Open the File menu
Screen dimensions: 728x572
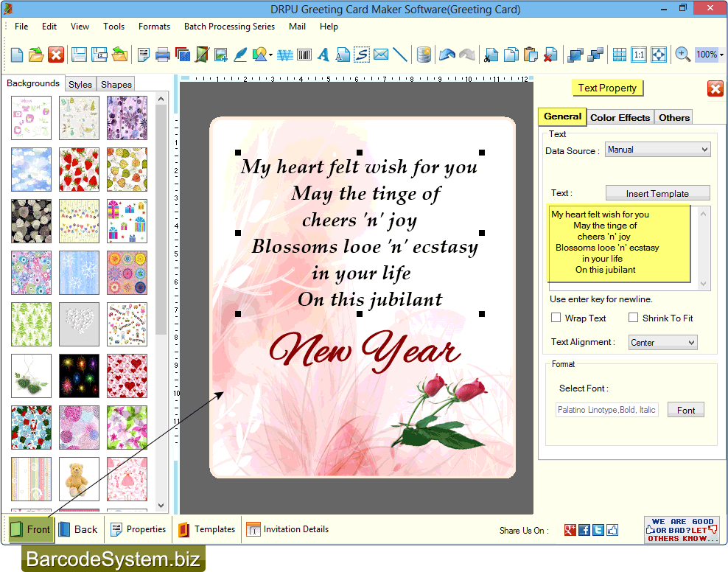click(21, 27)
